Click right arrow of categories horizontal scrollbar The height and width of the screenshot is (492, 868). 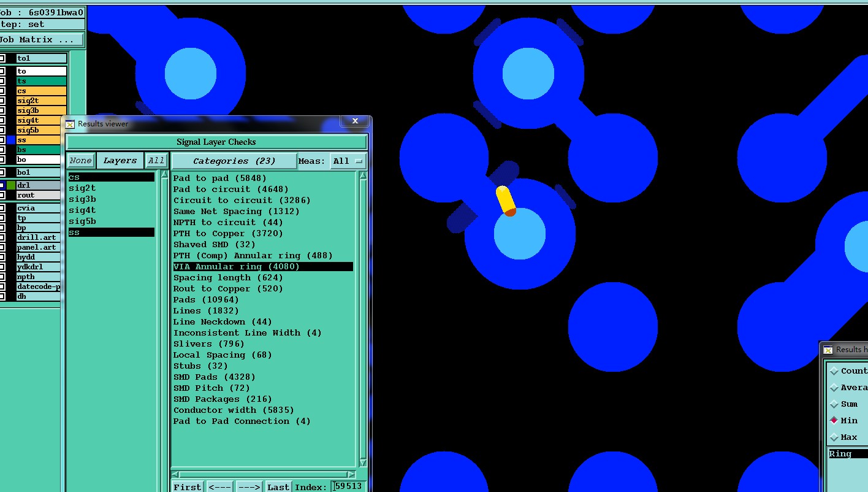click(x=351, y=474)
